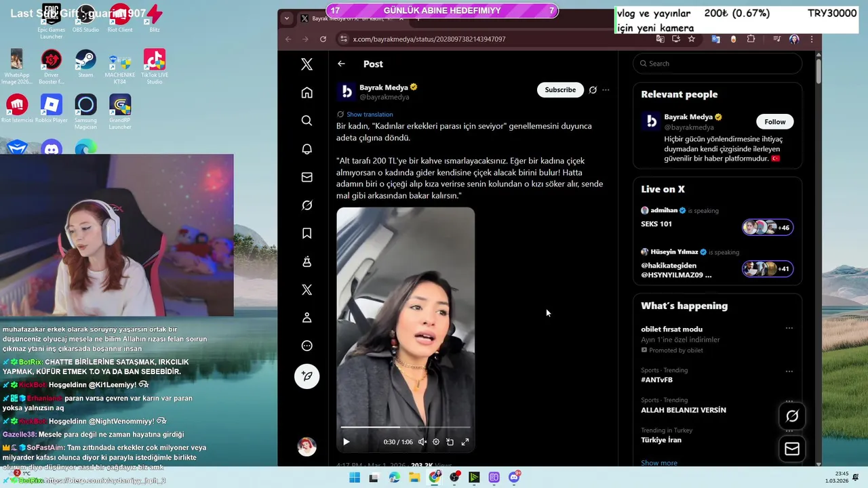Open account avatar at sidebar bottom
The height and width of the screenshot is (488, 868).
(x=307, y=447)
